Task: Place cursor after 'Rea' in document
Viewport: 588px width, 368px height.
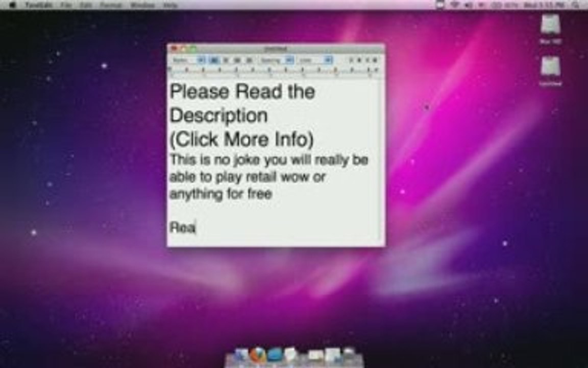Action: tap(196, 227)
